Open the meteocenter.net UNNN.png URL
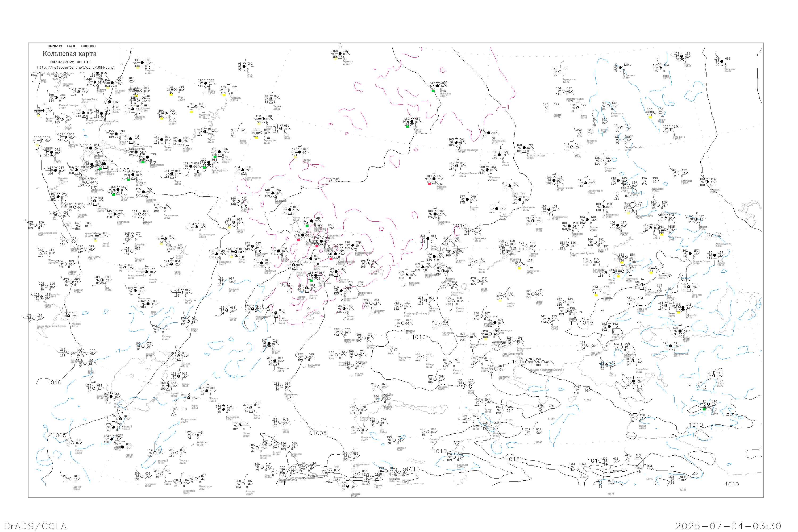The width and height of the screenshot is (798, 532). [x=75, y=68]
